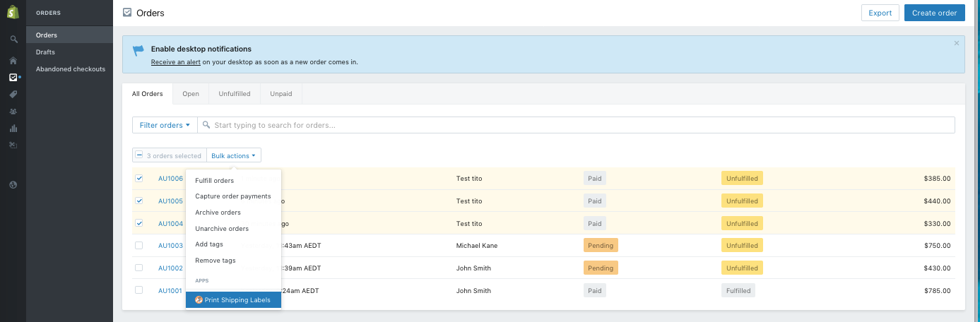Choose Add tags from menu
The width and height of the screenshot is (980, 322).
[x=233, y=244]
